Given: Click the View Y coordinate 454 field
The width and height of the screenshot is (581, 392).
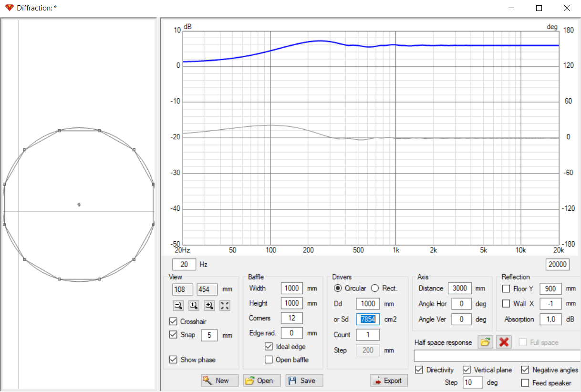Looking at the screenshot, I should (x=207, y=289).
